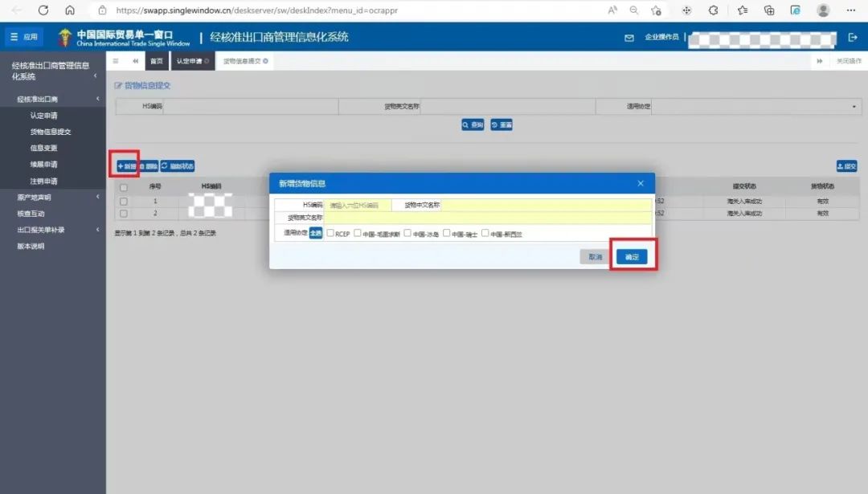Click the HS编码 input field in dialog
This screenshot has height=494, width=868.
click(358, 206)
